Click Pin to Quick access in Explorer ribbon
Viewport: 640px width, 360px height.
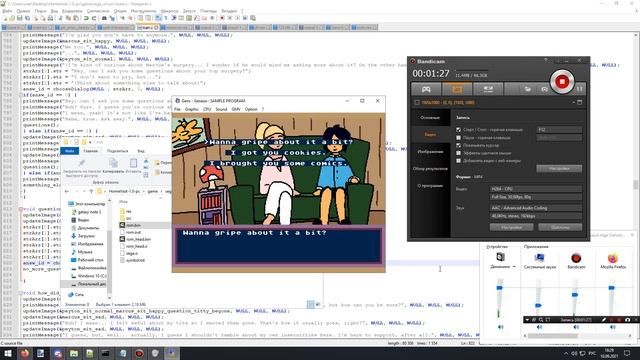[x=82, y=168]
